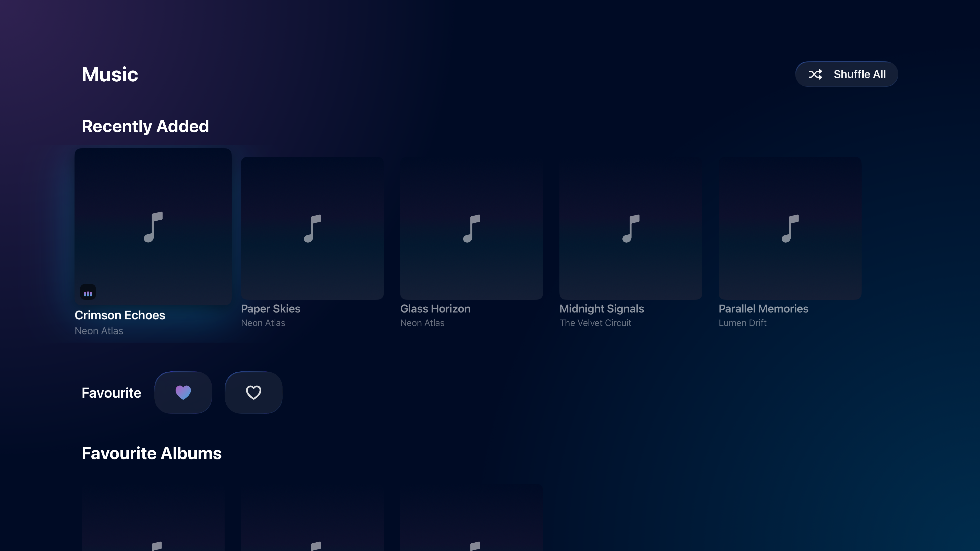Click Neon Atlas under Crimson Echoes

[99, 331]
